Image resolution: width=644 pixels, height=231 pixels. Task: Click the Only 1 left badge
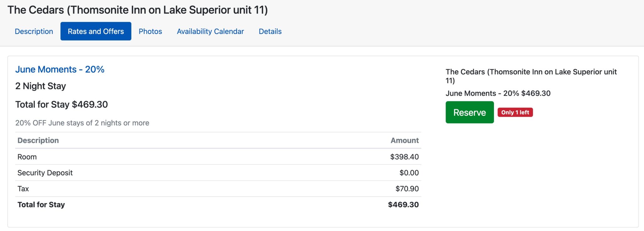point(515,112)
